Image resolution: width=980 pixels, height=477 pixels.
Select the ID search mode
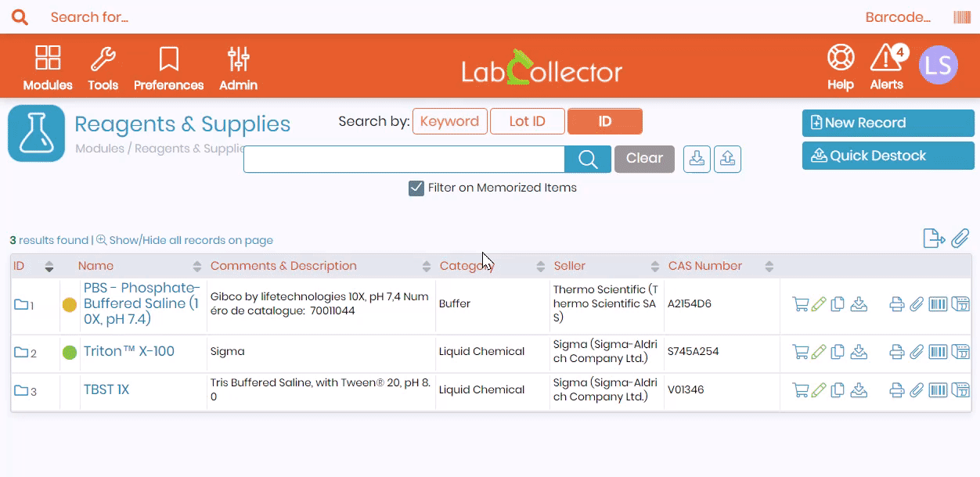click(x=604, y=121)
